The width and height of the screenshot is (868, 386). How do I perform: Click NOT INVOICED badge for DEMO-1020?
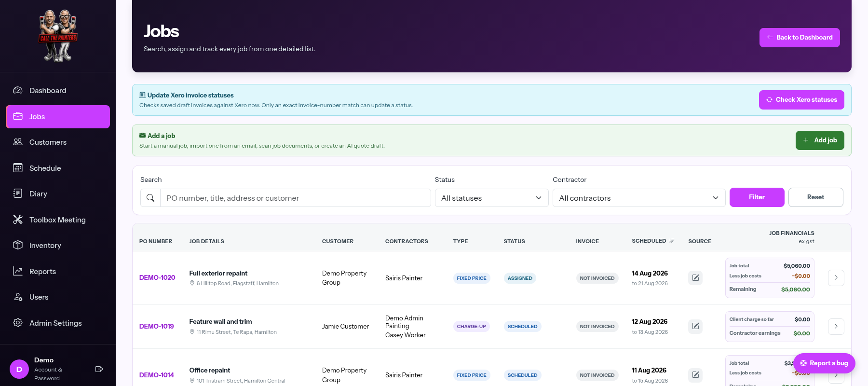[x=597, y=278]
